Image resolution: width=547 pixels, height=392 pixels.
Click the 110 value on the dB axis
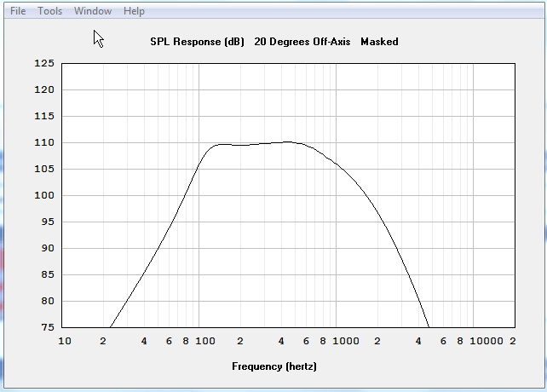(44, 142)
